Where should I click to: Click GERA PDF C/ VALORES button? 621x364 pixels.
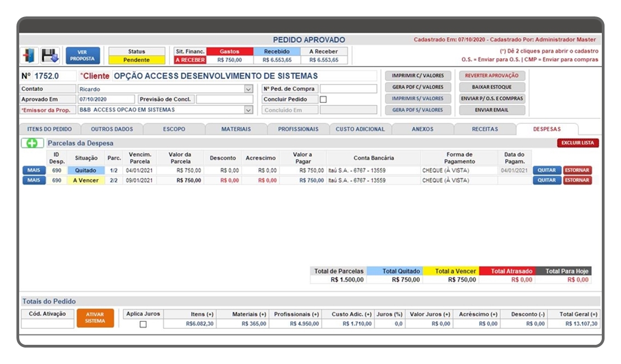coord(418,87)
